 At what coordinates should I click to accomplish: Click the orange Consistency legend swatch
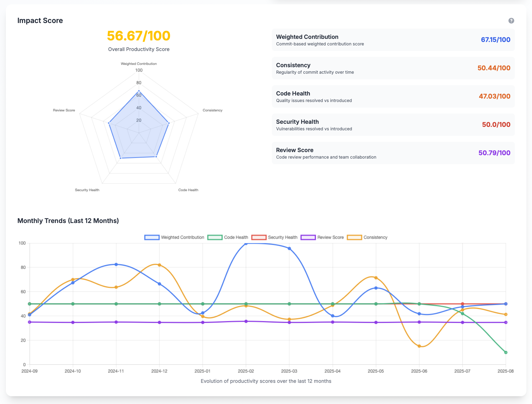pyautogui.click(x=355, y=237)
